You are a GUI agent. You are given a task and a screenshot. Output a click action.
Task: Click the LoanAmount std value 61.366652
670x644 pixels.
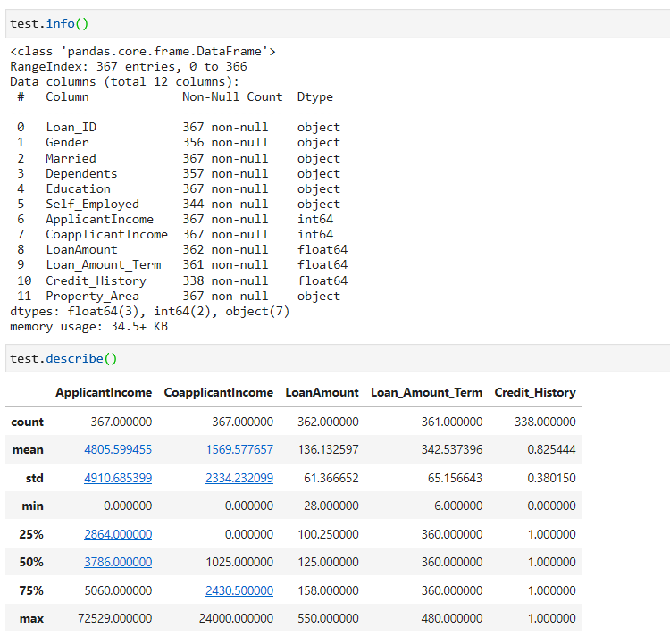tap(331, 478)
